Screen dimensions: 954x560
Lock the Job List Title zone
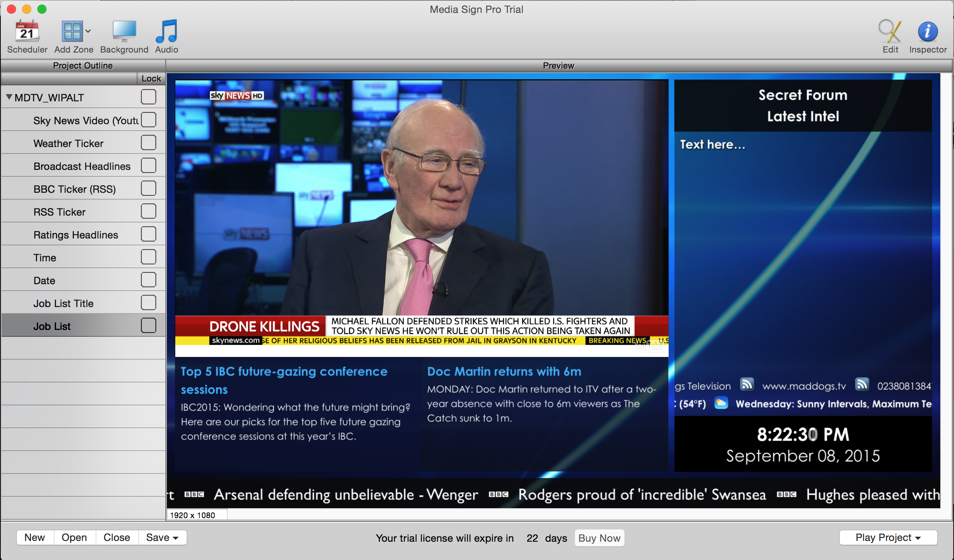click(x=148, y=302)
